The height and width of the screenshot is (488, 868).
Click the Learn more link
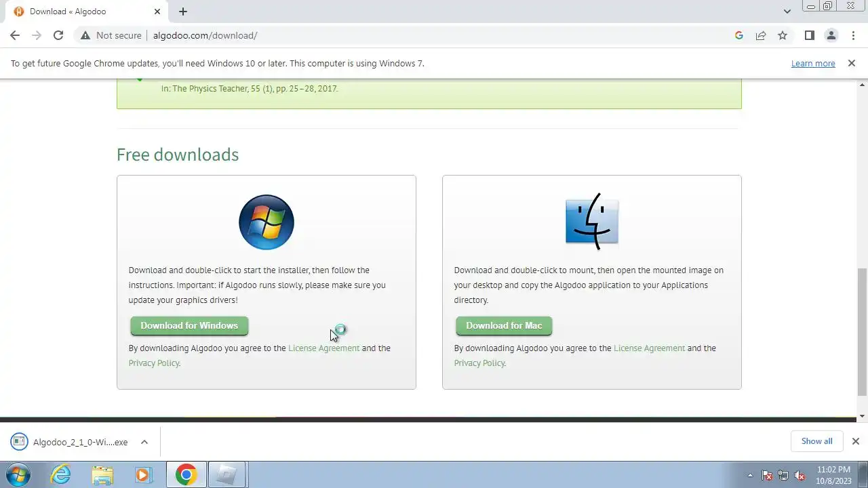pyautogui.click(x=813, y=64)
